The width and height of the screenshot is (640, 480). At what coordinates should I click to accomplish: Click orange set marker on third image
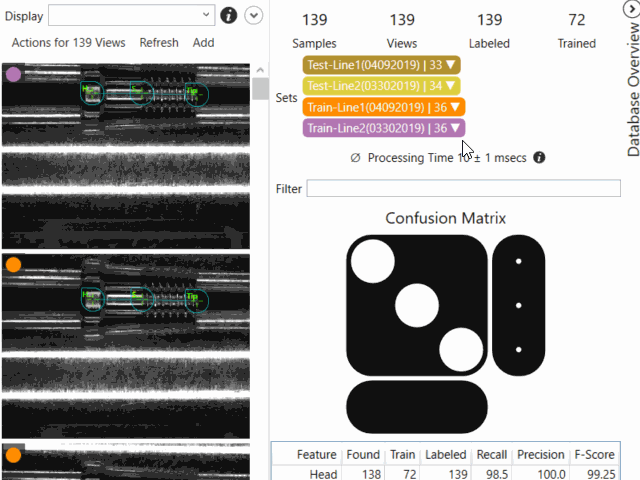14,455
